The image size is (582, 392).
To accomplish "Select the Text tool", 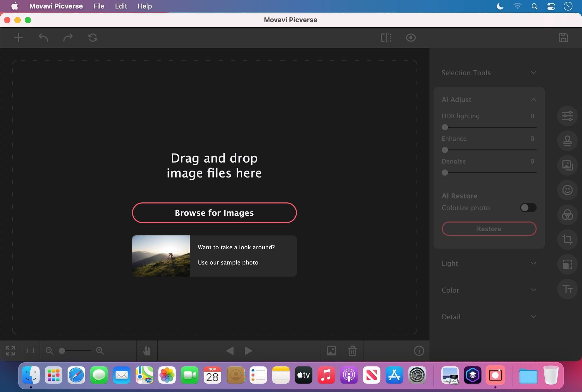I will pyautogui.click(x=568, y=289).
